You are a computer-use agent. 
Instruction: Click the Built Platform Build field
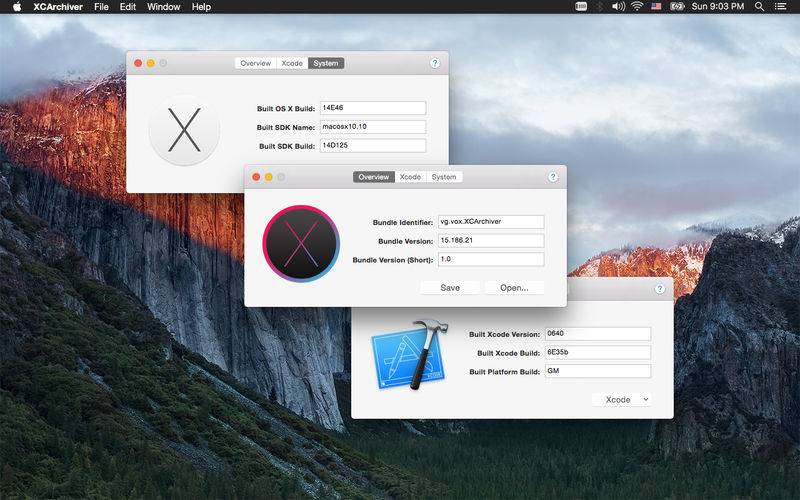pyautogui.click(x=598, y=371)
